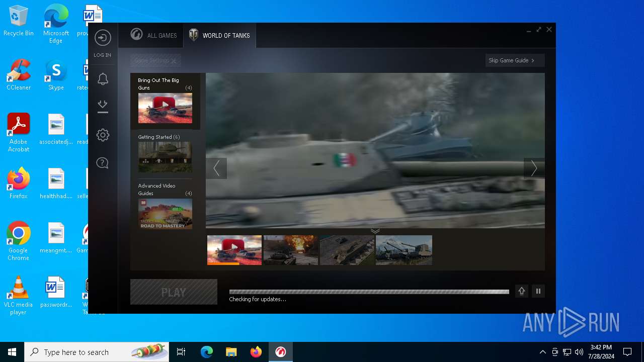This screenshot has height=362, width=644.
Task: Open associatedj image file on desktop
Action: (56, 129)
